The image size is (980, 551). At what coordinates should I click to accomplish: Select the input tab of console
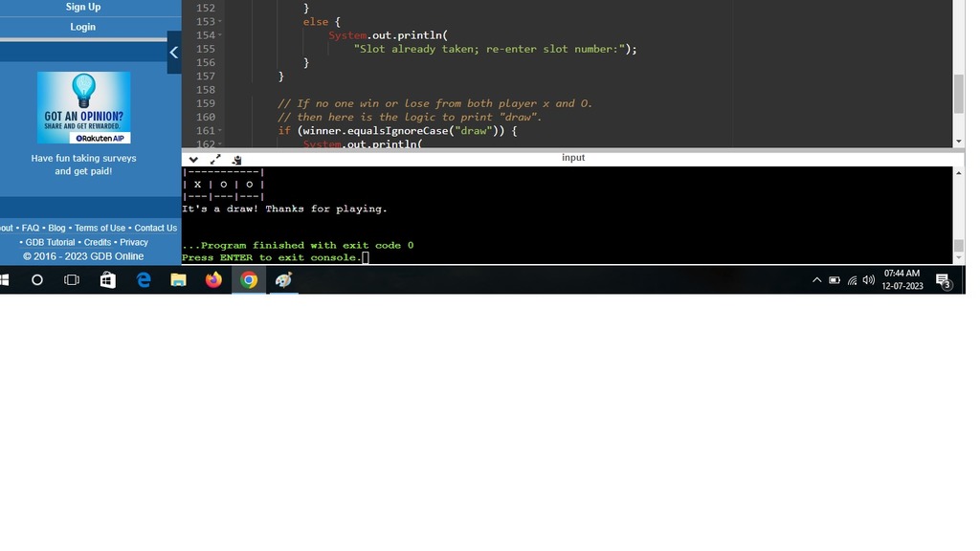pyautogui.click(x=573, y=158)
